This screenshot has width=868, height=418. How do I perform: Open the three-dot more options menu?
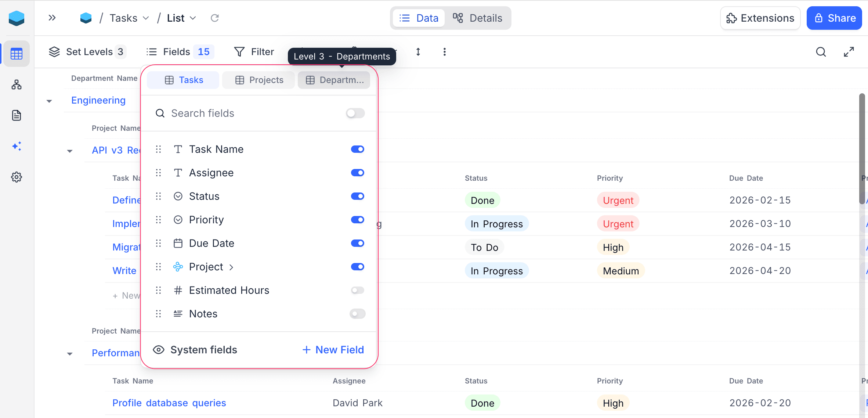[x=444, y=52]
